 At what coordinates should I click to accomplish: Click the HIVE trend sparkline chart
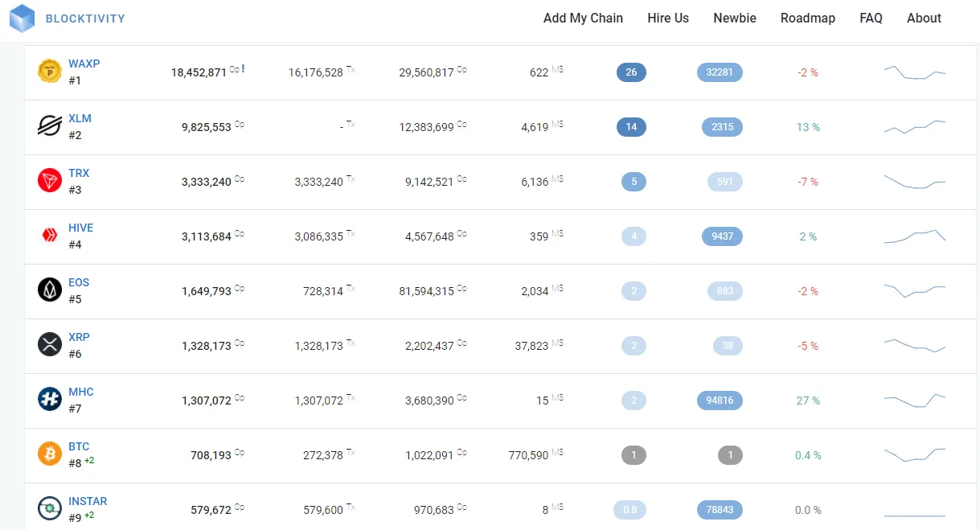[915, 236]
